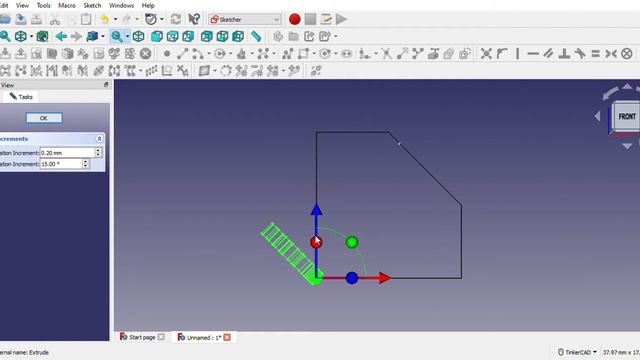The image size is (640, 360).
Task: Click the Translation Increment 0.20 mm field
Action: point(67,153)
